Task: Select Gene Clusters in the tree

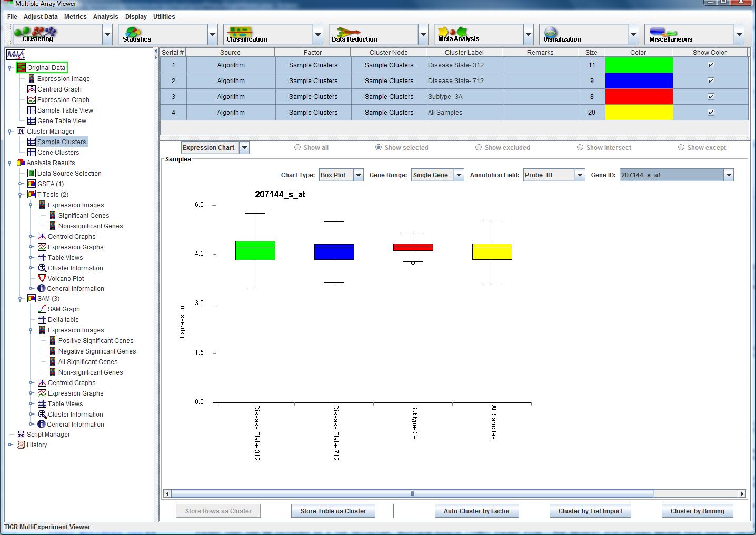Action: pos(58,153)
